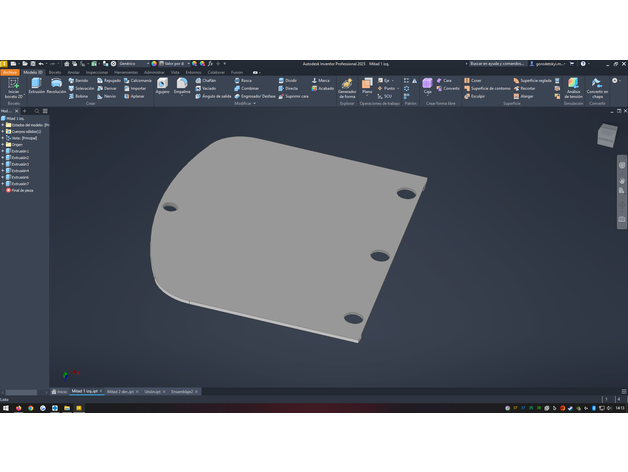Expand the Extrusión1 node in browser
This screenshot has height=472, width=628.
point(4,151)
